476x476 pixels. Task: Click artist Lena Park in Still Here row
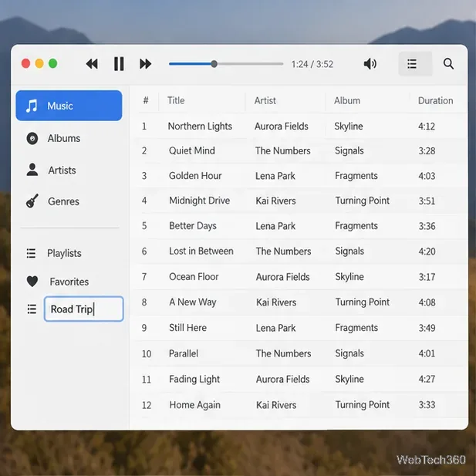(x=275, y=328)
